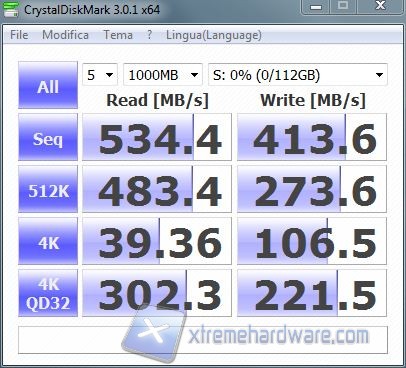Start the 512K benchmark test
Image resolution: width=406 pixels, height=368 pixels.
tap(48, 189)
